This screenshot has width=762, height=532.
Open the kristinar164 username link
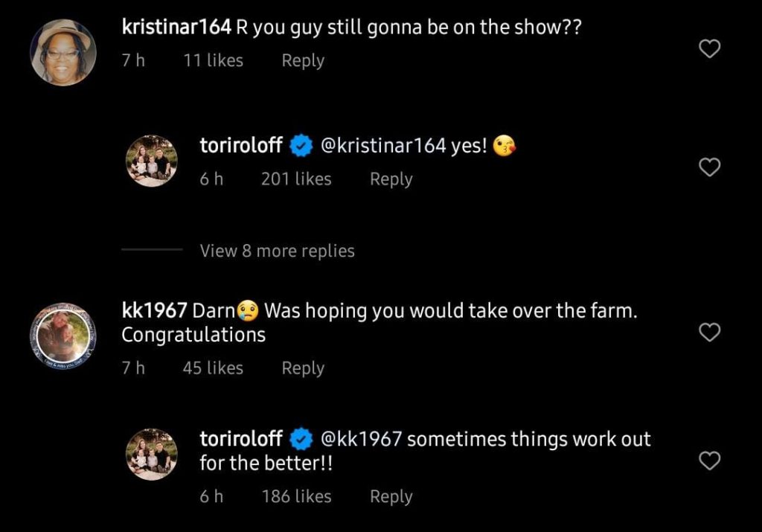(x=176, y=28)
